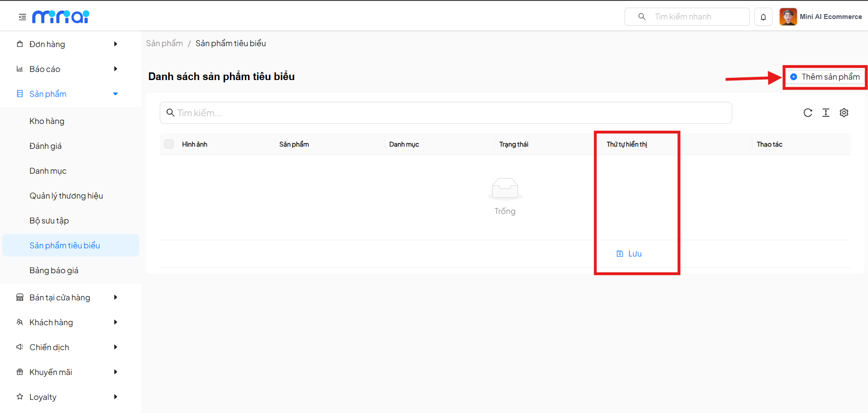This screenshot has height=413, width=868.
Task: Click the user avatar picture
Action: pyautogui.click(x=788, y=17)
